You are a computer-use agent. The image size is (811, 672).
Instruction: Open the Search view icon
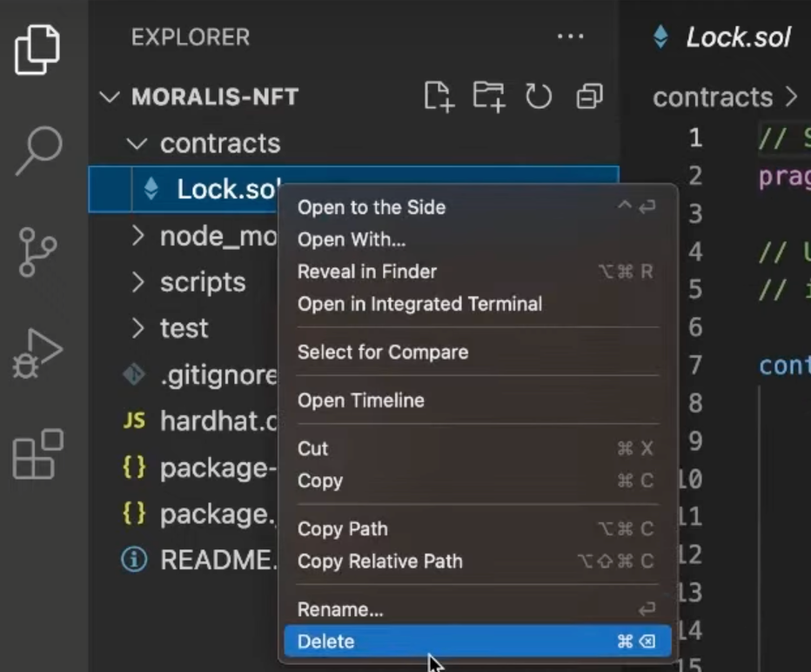39,151
